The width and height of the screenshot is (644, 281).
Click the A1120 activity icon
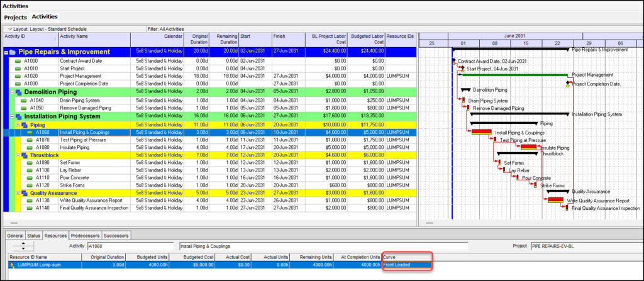(30, 185)
